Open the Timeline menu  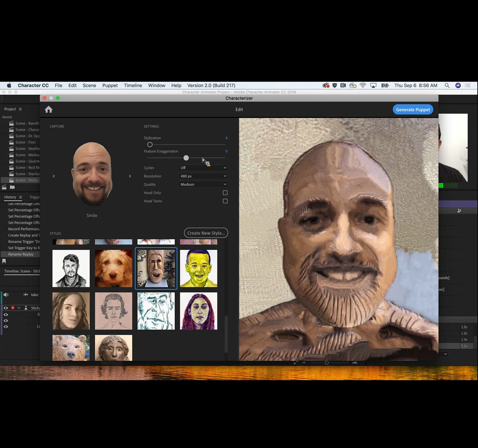point(133,85)
